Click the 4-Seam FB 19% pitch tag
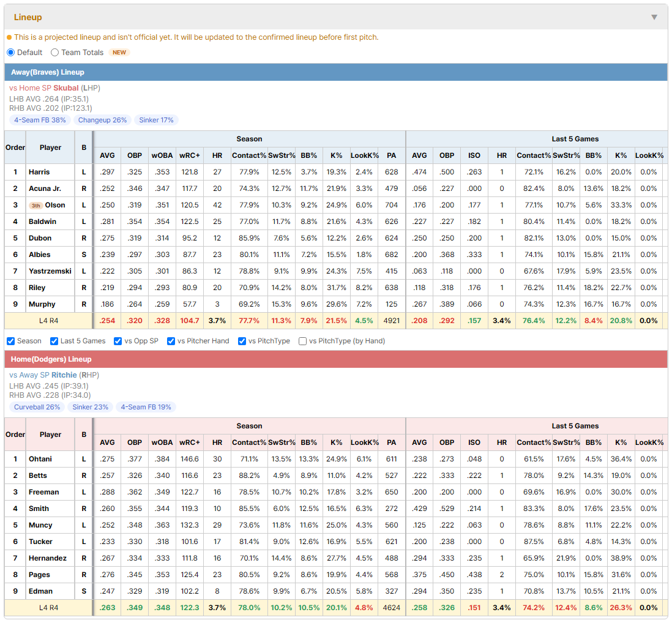 pyautogui.click(x=146, y=407)
